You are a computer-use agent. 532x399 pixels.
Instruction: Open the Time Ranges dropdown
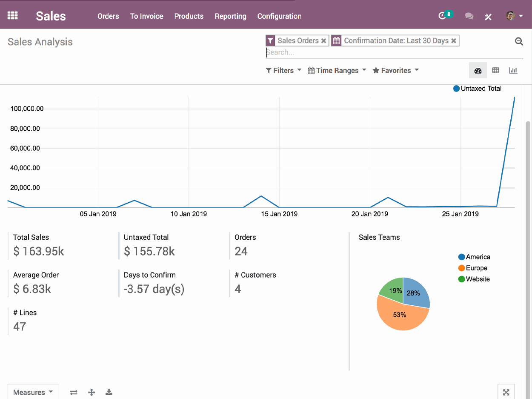[x=337, y=71]
